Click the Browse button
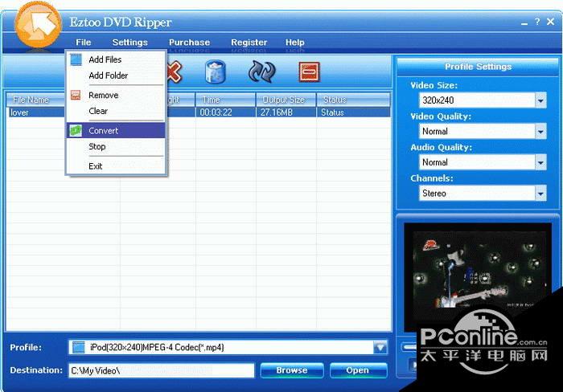 click(291, 370)
